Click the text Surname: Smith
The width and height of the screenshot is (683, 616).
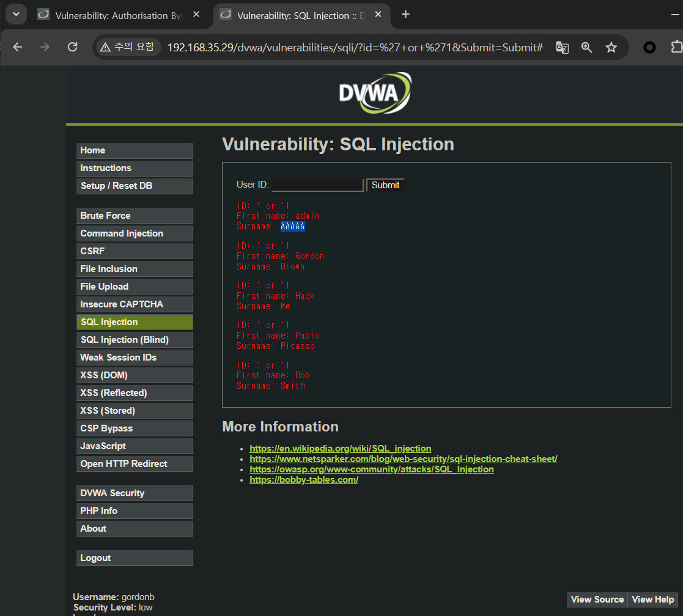[x=270, y=386]
